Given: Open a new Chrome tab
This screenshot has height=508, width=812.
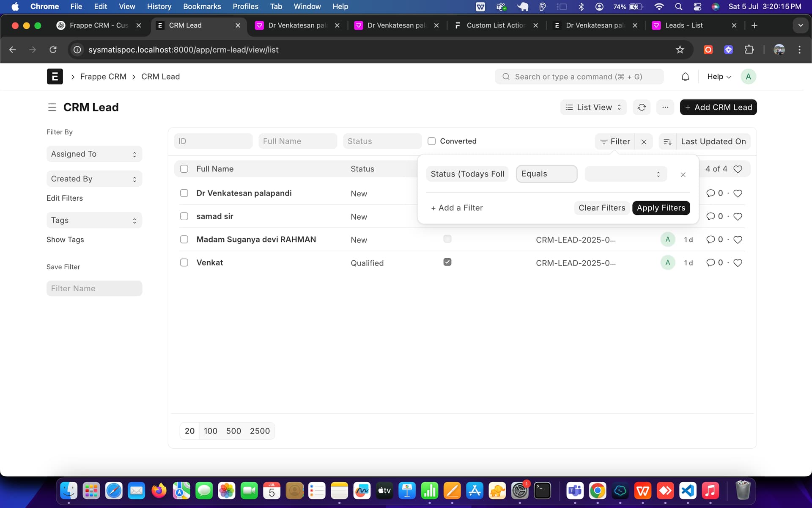Looking at the screenshot, I should 754,25.
